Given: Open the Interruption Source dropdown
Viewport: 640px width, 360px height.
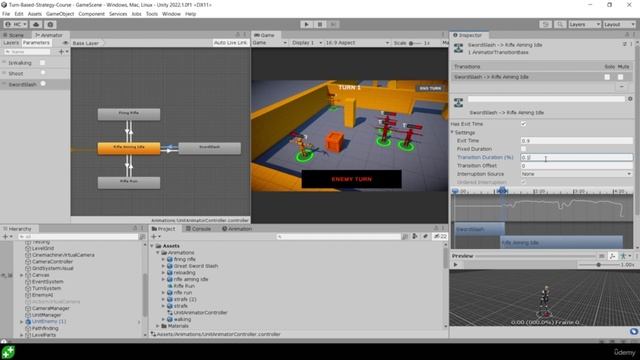Looking at the screenshot, I should (x=576, y=174).
